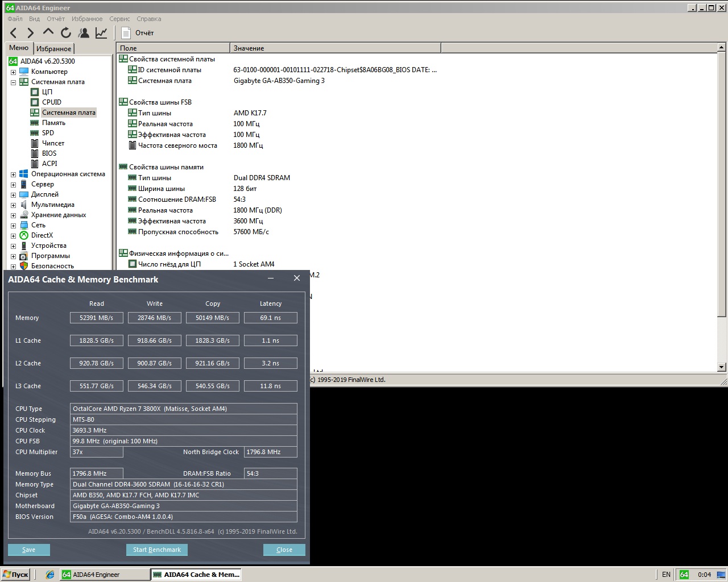Click the Дисплей icon in the tree
This screenshot has width=728, height=582.
click(24, 194)
